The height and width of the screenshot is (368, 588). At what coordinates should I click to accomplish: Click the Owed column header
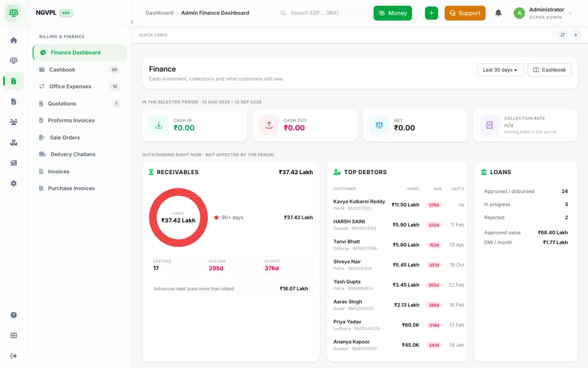coord(413,189)
